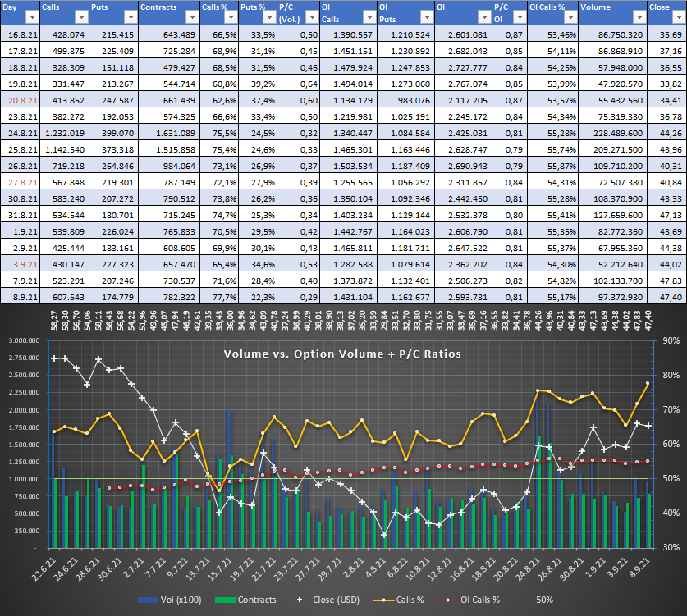Open the Calls column filter dropdown
The height and width of the screenshot is (616, 687).
pos(81,17)
